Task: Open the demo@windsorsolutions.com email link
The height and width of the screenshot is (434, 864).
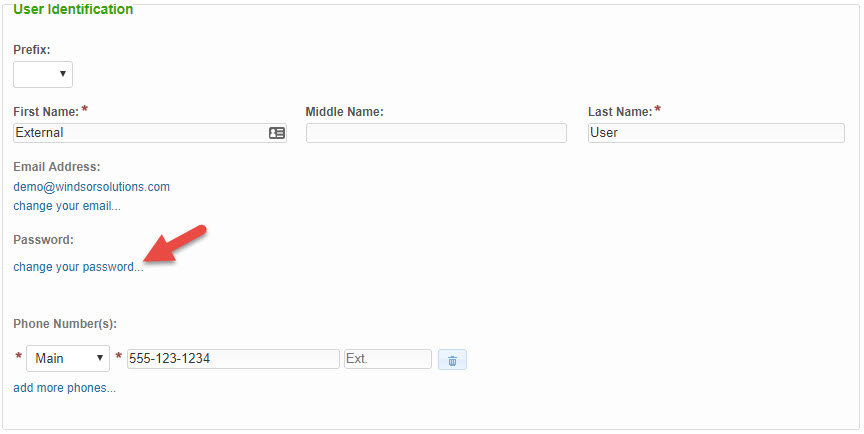Action: pyautogui.click(x=91, y=187)
